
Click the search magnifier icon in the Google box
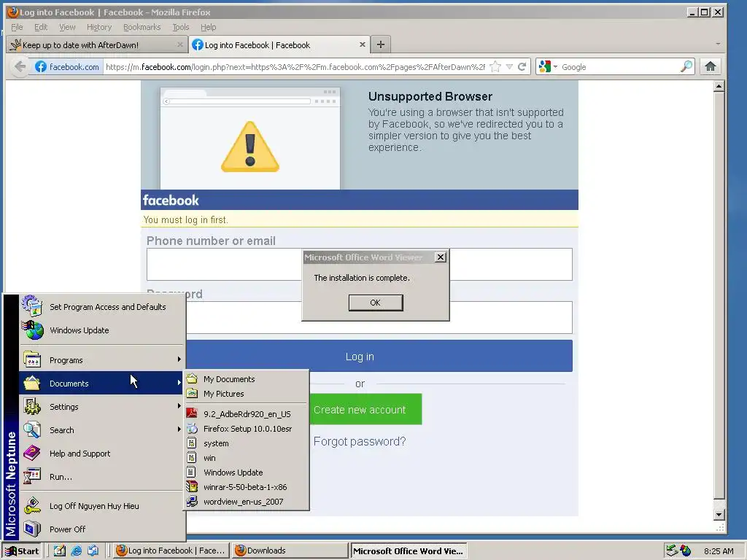686,66
